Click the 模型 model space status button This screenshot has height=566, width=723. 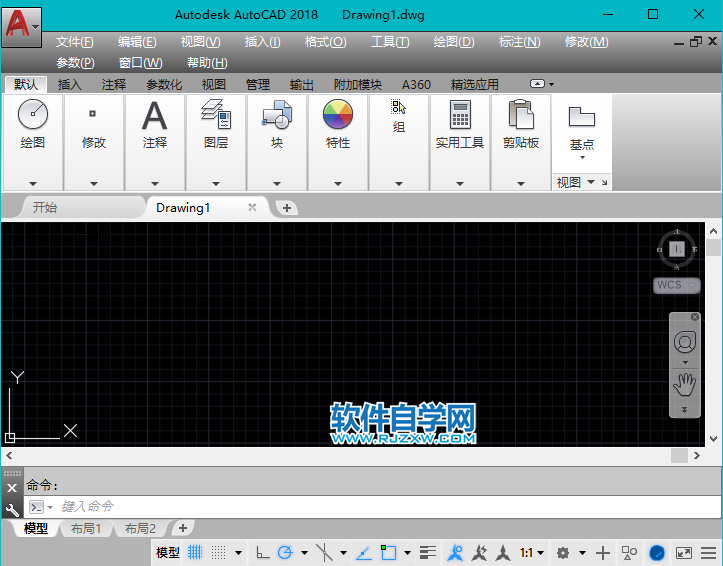pos(167,552)
